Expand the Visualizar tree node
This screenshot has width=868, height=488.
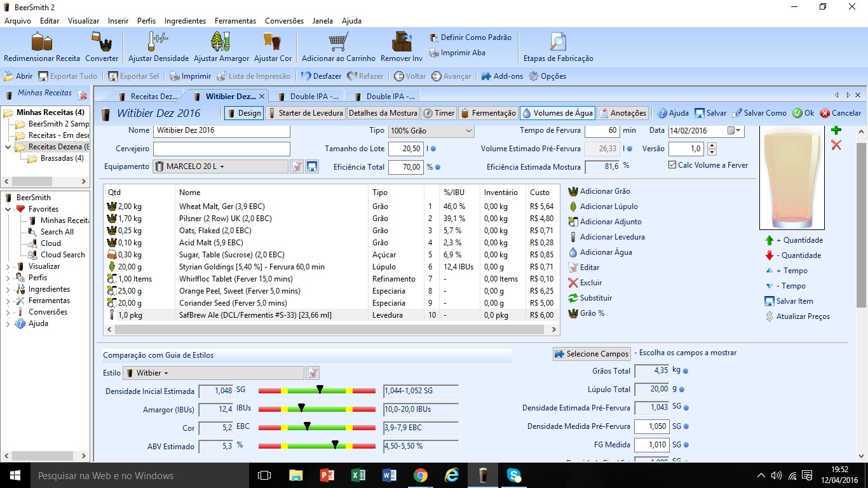(x=8, y=266)
